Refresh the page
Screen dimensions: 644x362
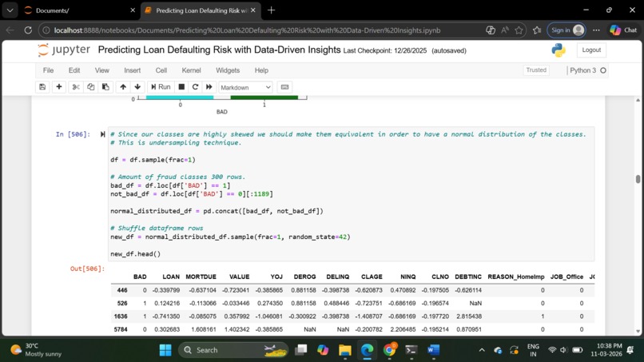click(x=28, y=30)
